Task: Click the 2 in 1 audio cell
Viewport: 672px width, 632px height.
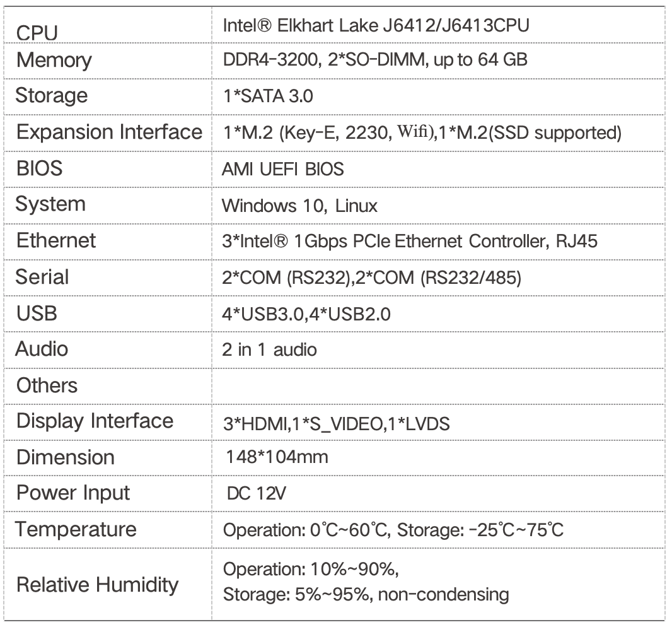Action: pos(269,349)
